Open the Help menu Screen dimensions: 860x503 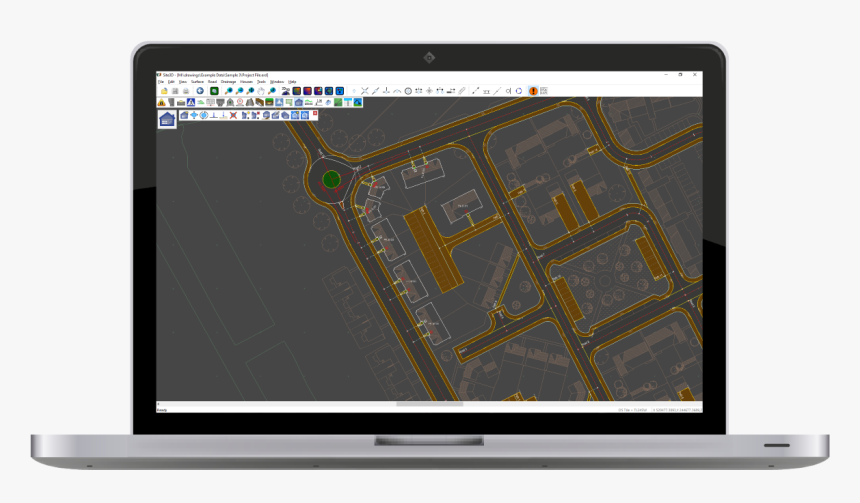(x=292, y=82)
